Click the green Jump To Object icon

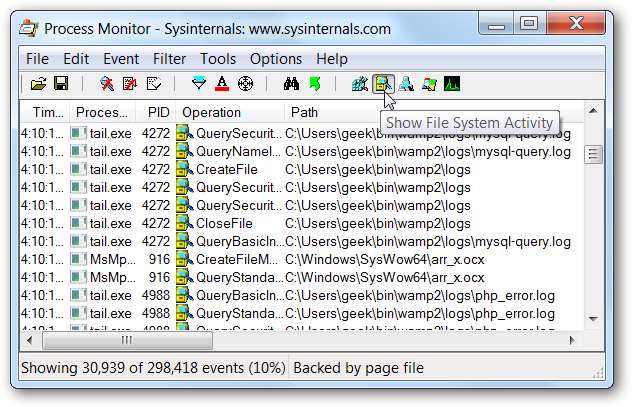coord(314,84)
